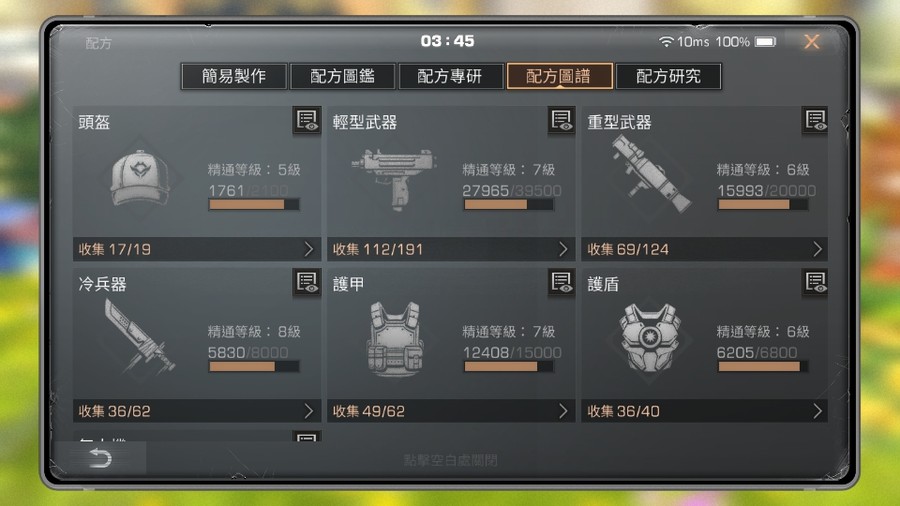This screenshot has height=506, width=900.
Task: Open the 頭盔 recipe list-view icon
Action: (307, 120)
